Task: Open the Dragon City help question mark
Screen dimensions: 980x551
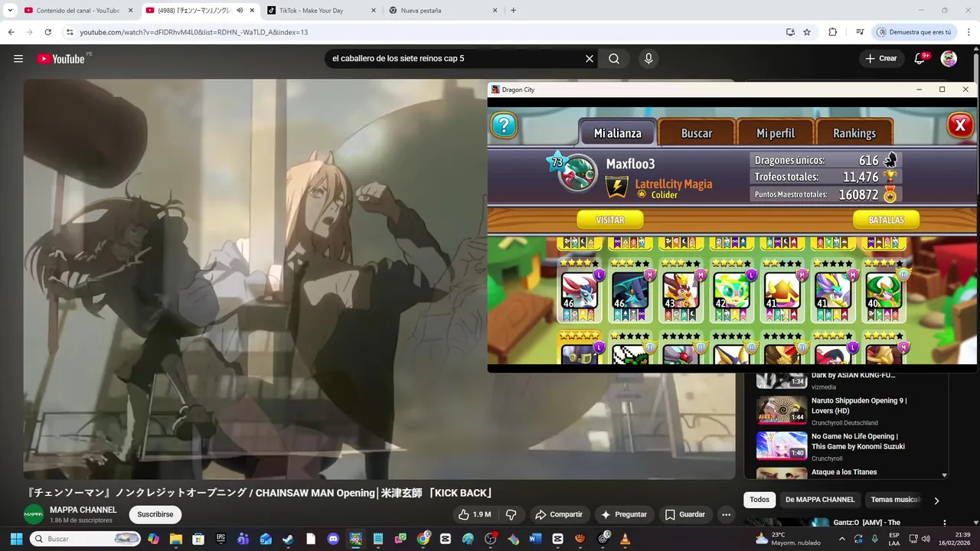Action: click(x=504, y=126)
